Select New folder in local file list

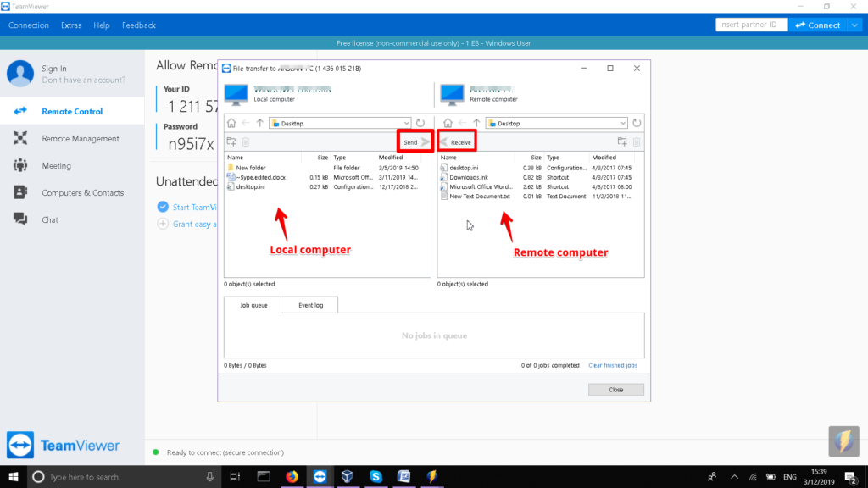pos(251,168)
